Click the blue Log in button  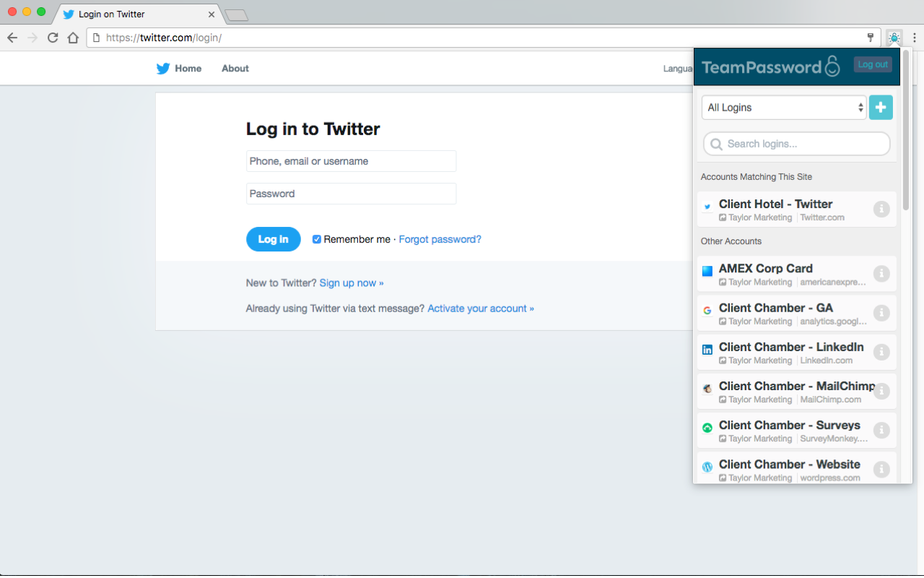(274, 239)
